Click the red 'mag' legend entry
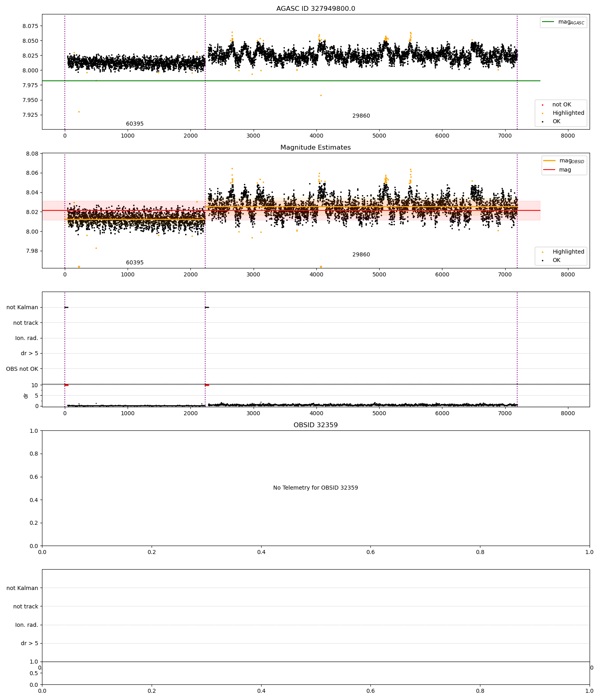The image size is (600, 700). pos(565,170)
